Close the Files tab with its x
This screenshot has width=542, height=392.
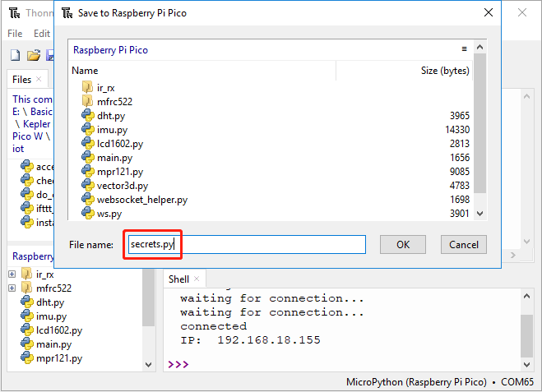click(39, 79)
